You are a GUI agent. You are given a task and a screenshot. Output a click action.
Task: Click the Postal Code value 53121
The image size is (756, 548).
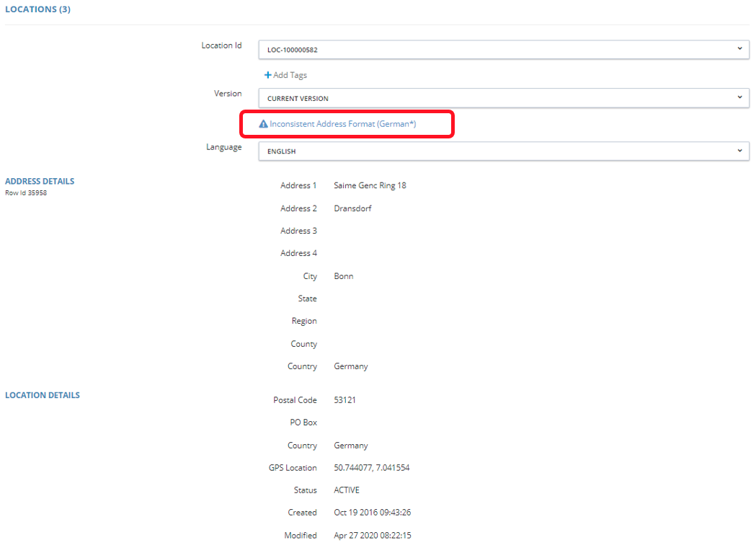pyautogui.click(x=344, y=399)
